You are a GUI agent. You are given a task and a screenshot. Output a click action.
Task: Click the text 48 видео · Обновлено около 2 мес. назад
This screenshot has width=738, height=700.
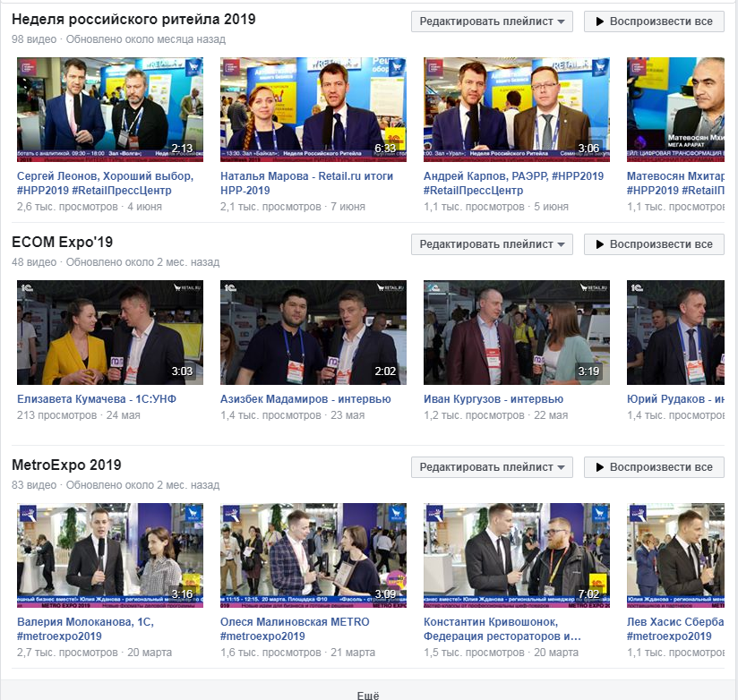(x=116, y=262)
